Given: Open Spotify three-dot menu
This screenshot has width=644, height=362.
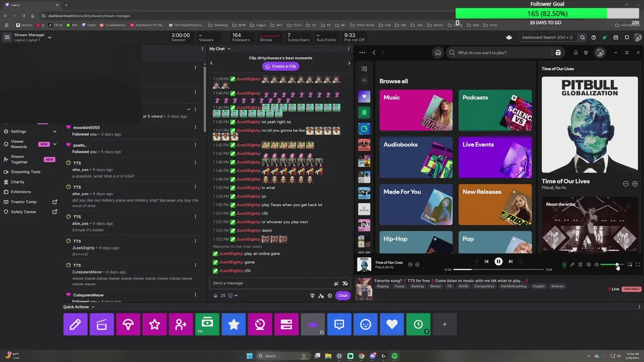Looking at the screenshot, I should click(x=362, y=53).
